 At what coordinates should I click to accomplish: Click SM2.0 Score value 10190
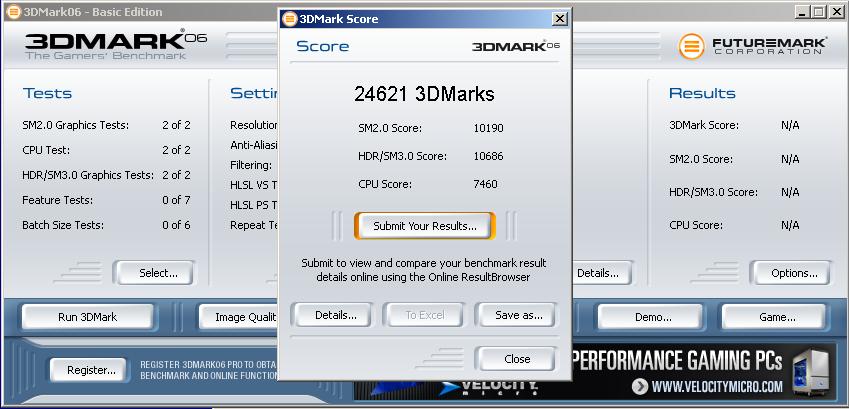488,128
